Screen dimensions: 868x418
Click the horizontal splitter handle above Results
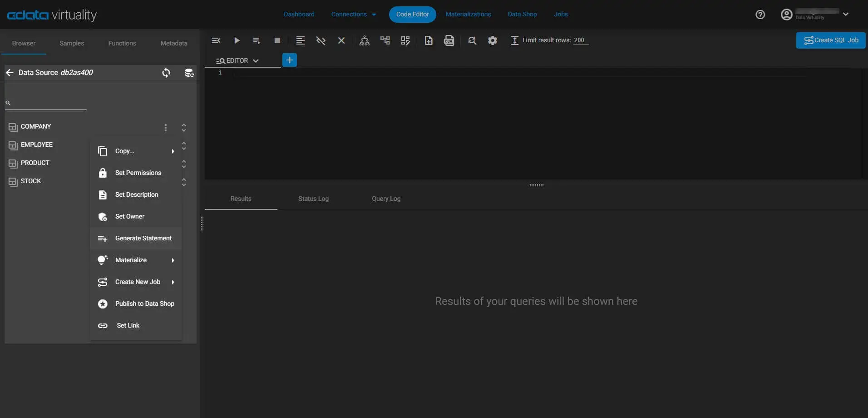click(x=536, y=185)
